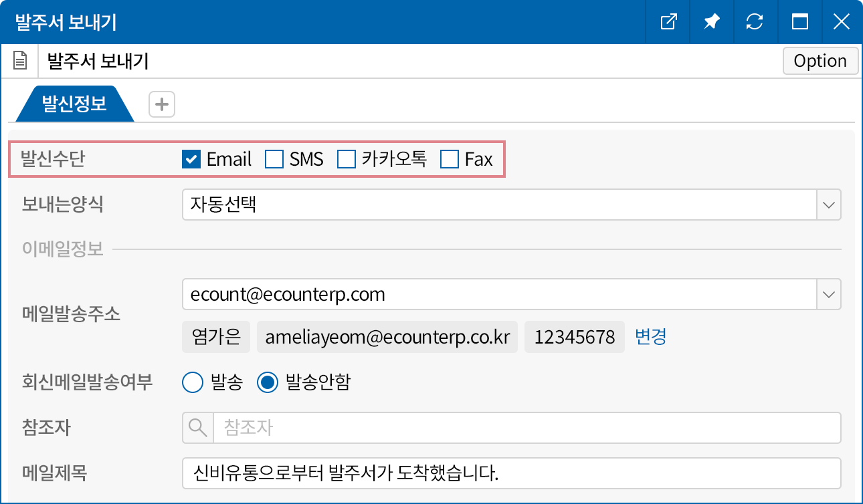Expand the 메일발송주소 dropdown
The image size is (863, 504).
(x=828, y=294)
